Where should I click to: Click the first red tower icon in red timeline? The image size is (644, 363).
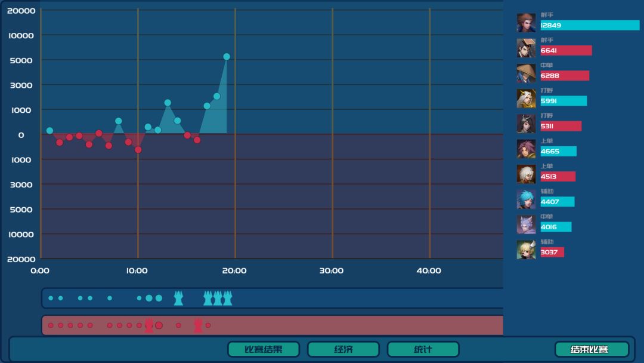point(148,325)
